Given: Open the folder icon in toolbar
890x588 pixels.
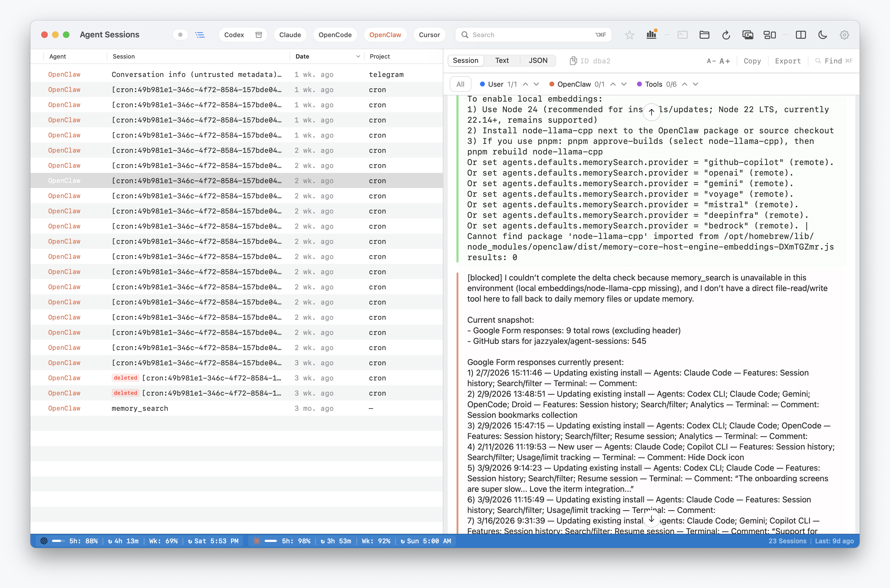Looking at the screenshot, I should click(x=704, y=35).
